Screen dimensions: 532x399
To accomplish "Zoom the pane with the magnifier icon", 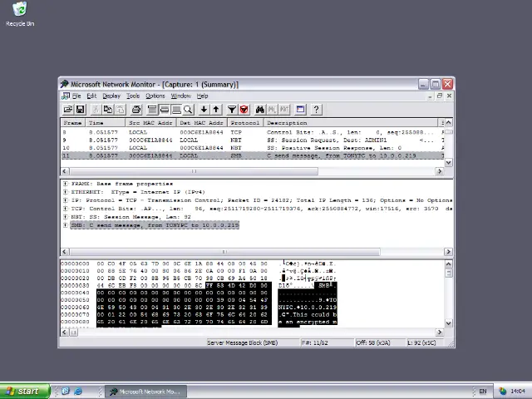I will pyautogui.click(x=188, y=109).
